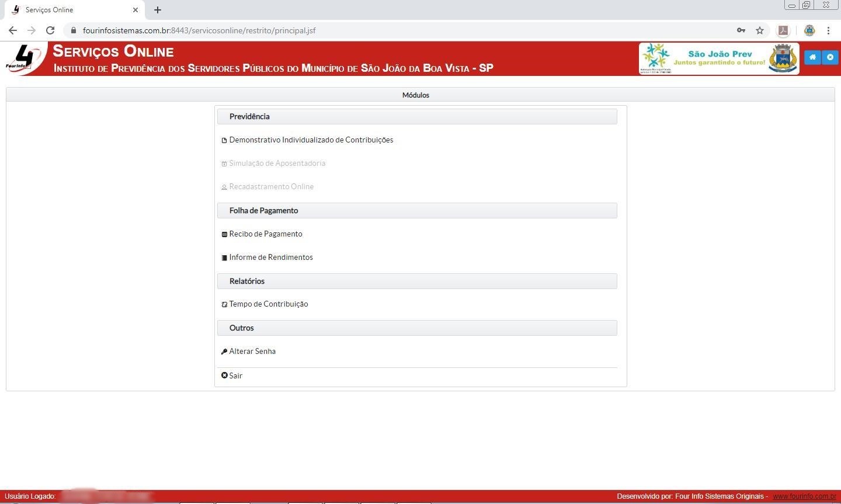This screenshot has height=504, width=841.
Task: Go back using browser back arrow
Action: point(13,30)
